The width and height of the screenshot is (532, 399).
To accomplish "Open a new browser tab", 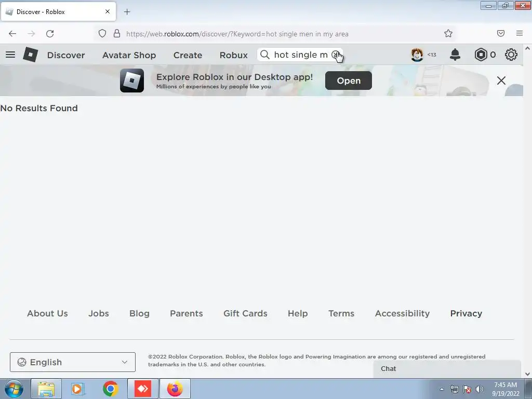I will 127,12.
